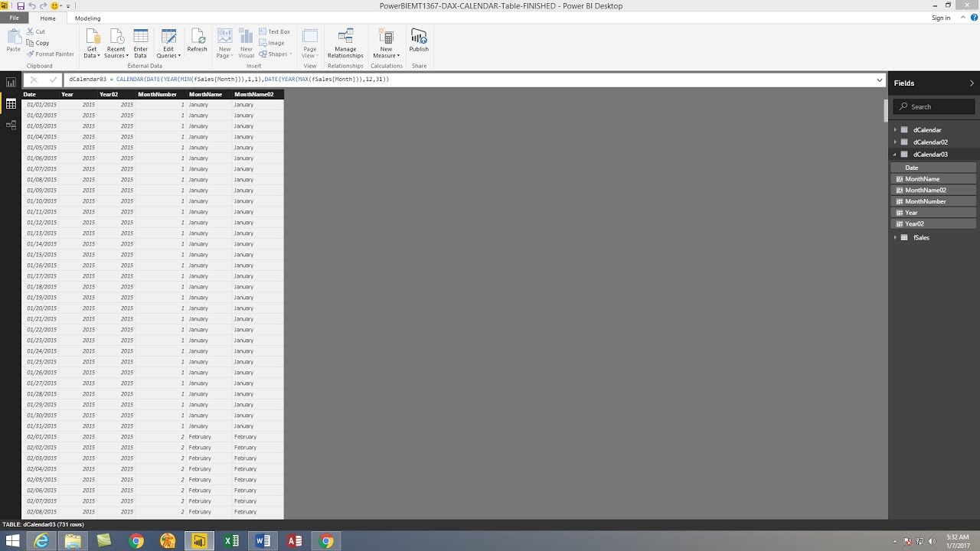Image resolution: width=980 pixels, height=551 pixels.
Task: Switch to Report view in left sidebar
Action: point(11,83)
